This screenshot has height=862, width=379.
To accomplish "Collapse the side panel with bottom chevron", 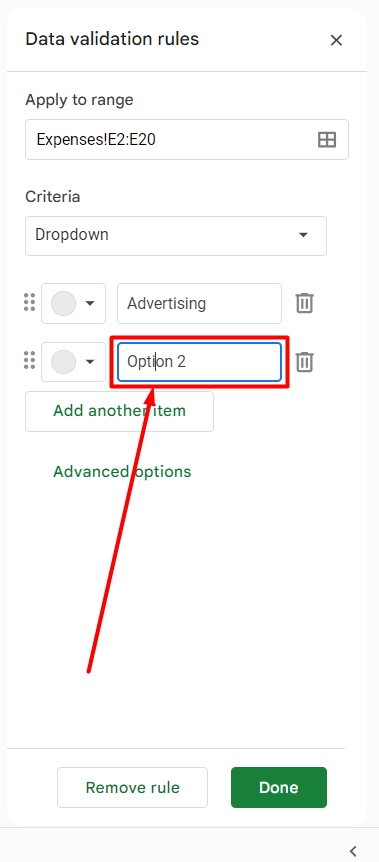I will click(x=353, y=850).
